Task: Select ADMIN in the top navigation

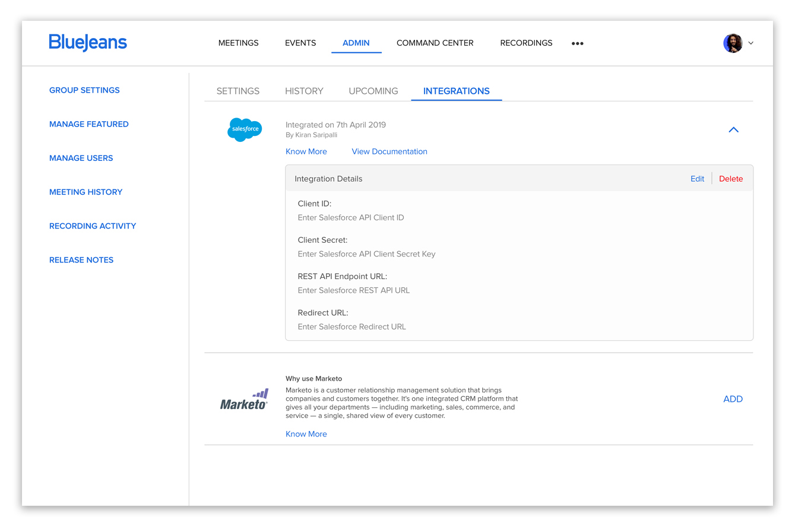Action: click(x=356, y=43)
